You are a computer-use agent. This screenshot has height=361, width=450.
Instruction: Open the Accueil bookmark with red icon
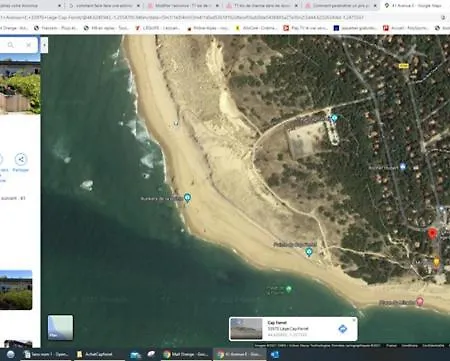(x=406, y=28)
